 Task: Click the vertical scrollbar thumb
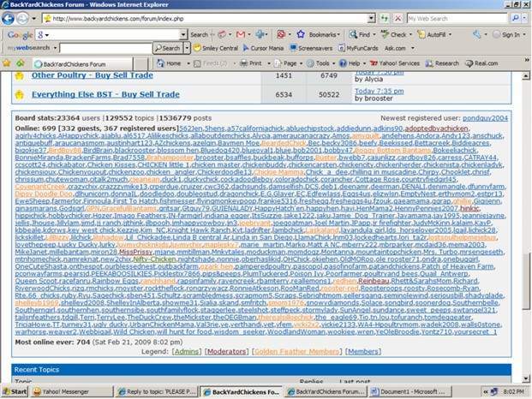tap(525, 281)
